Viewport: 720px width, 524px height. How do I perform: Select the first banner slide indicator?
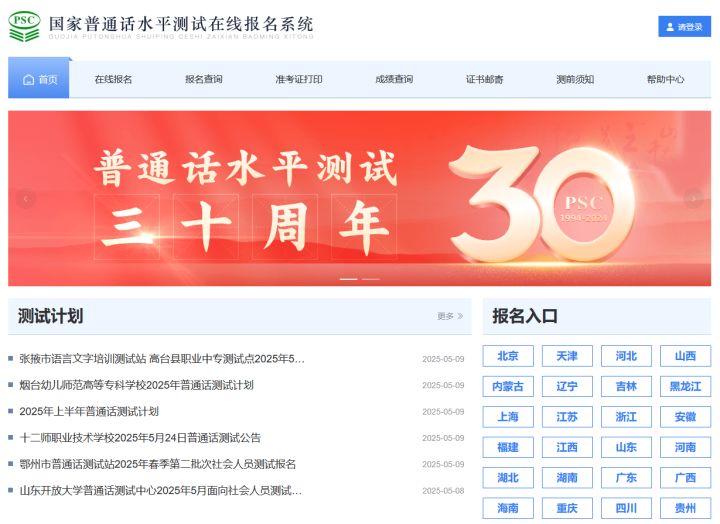[x=349, y=279]
